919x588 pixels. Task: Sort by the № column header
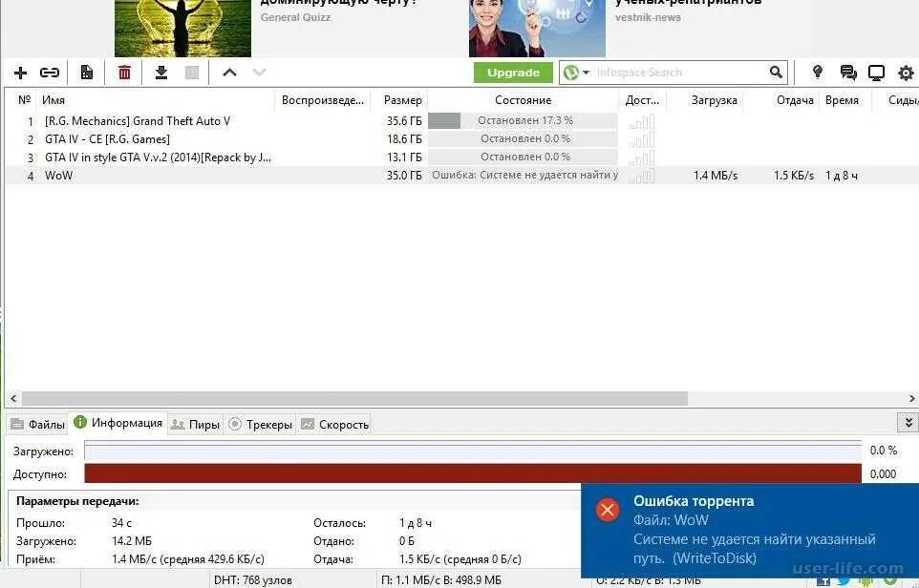pos(24,100)
